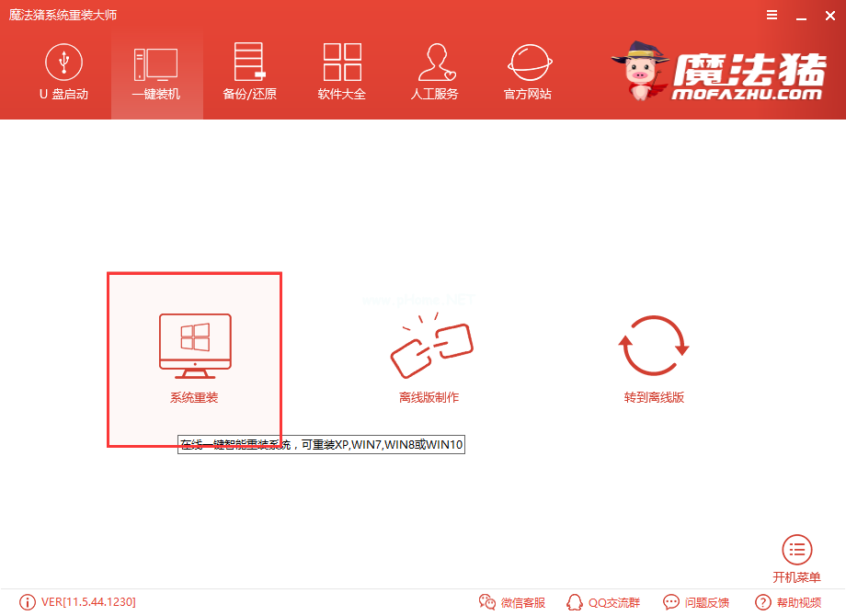Viewport: 846px width, 616px height.
Task: Open the 备份/还原 backup and restore tool
Action: click(248, 72)
